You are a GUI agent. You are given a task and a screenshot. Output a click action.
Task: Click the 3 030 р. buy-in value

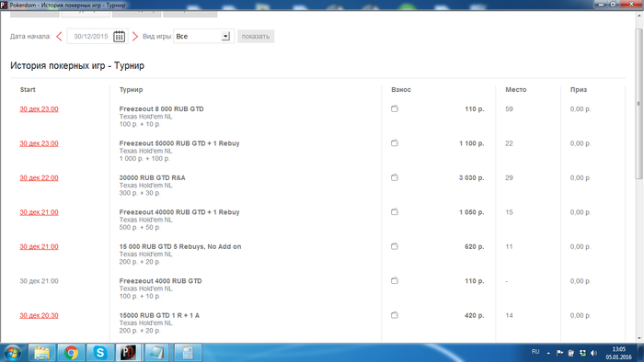(471, 178)
